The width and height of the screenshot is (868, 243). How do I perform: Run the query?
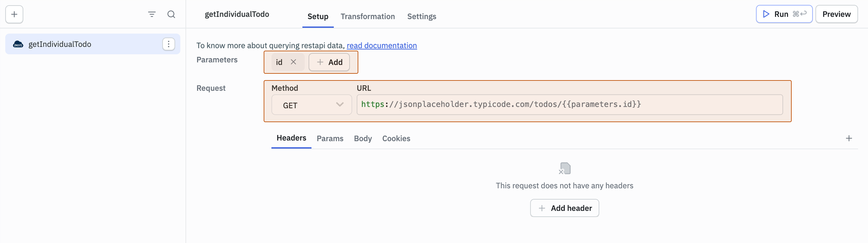coord(784,14)
